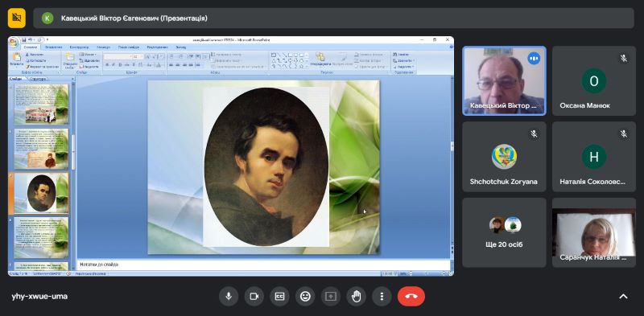This screenshot has width=644, height=316.
Task: Click speaking indicator on Кавецький tile
Action: [x=534, y=59]
